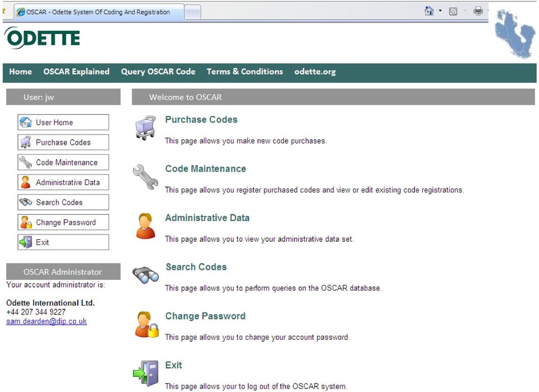Click the Exit label in the sidebar

[x=42, y=242]
